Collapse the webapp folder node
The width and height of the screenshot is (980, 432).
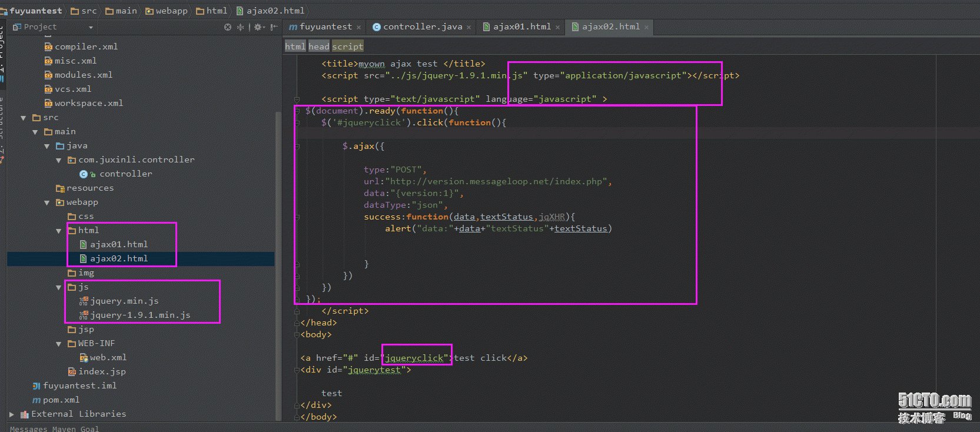(47, 202)
